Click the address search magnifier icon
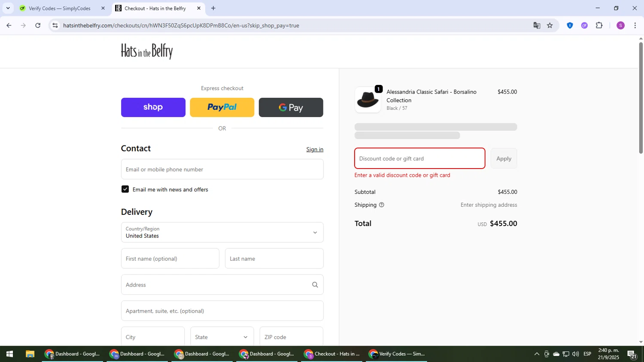The height and width of the screenshot is (362, 644). point(315,285)
